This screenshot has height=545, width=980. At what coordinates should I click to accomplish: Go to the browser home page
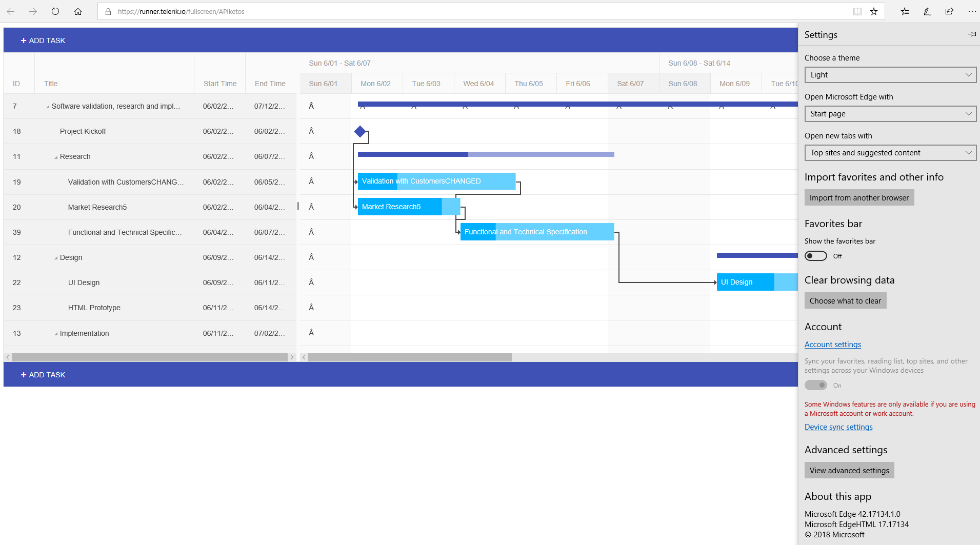78,11
